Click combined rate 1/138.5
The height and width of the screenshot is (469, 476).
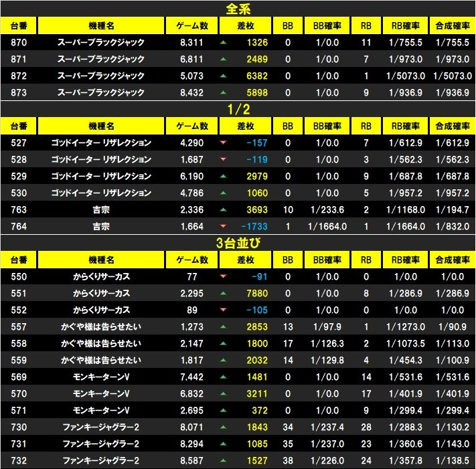coord(453,460)
